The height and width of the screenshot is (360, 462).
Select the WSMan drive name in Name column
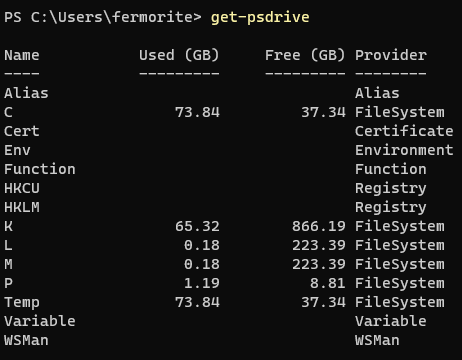[26, 340]
